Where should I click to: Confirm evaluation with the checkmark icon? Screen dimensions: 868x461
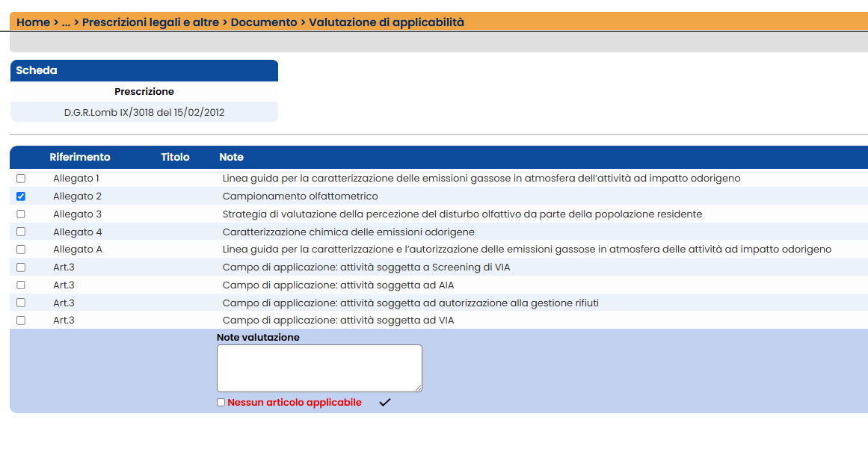(385, 402)
